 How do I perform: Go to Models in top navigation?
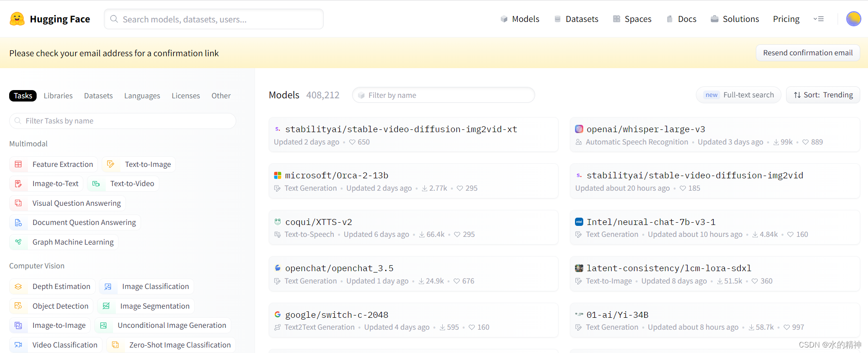coord(520,19)
